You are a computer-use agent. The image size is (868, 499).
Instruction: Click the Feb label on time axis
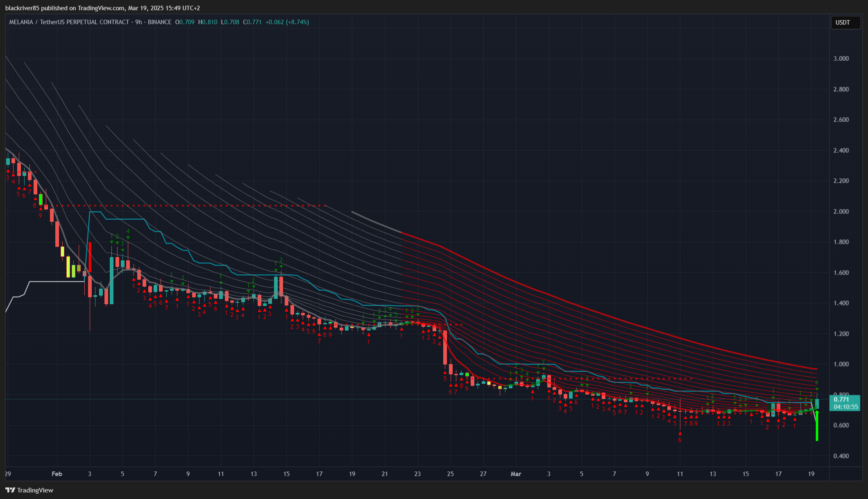(57, 474)
